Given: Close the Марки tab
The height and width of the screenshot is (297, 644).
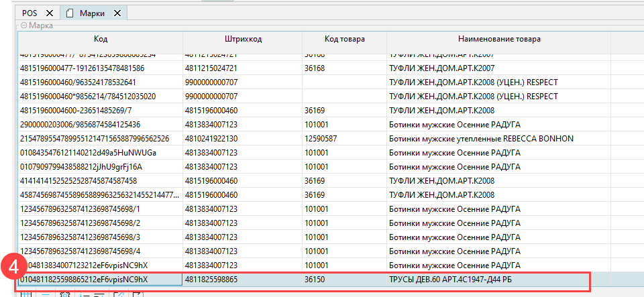Looking at the screenshot, I should (117, 13).
